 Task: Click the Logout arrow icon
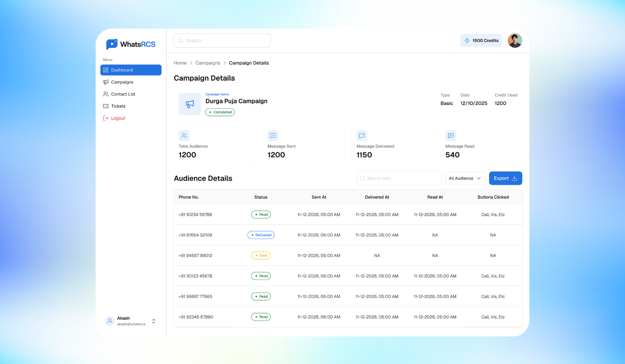pos(106,118)
